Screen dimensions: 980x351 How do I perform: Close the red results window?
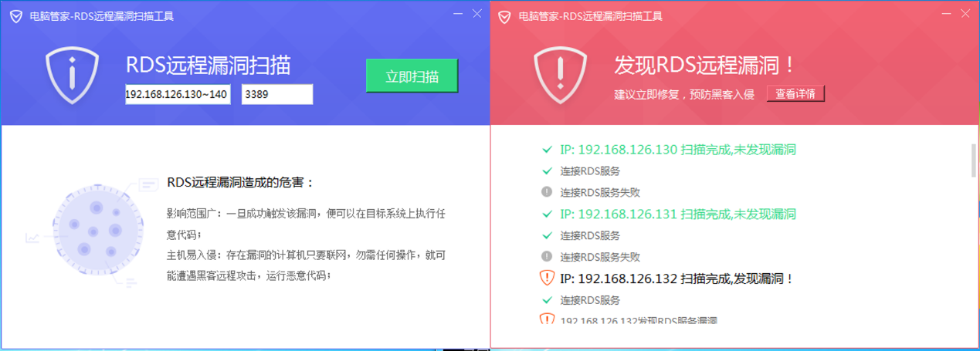[x=967, y=14]
